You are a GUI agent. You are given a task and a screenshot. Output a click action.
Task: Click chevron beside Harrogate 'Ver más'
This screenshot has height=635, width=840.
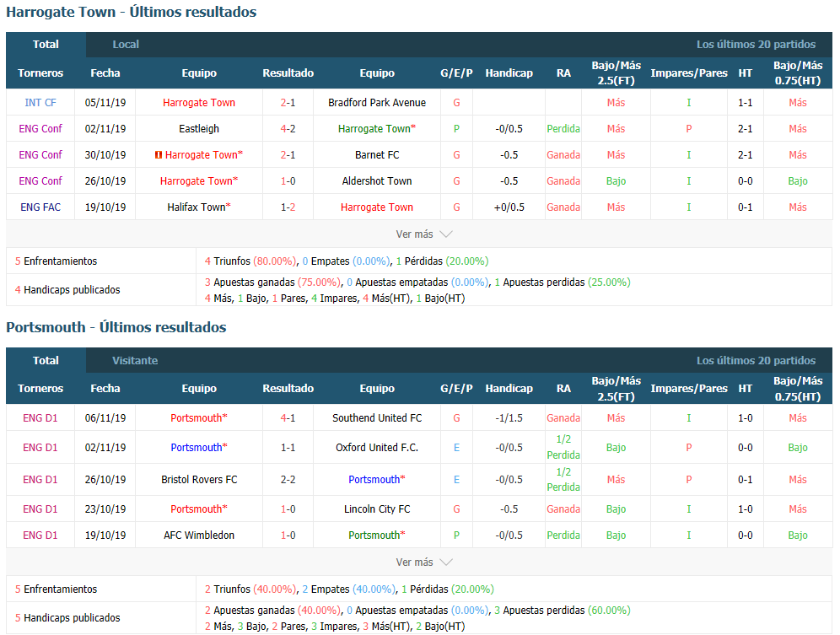pyautogui.click(x=445, y=234)
